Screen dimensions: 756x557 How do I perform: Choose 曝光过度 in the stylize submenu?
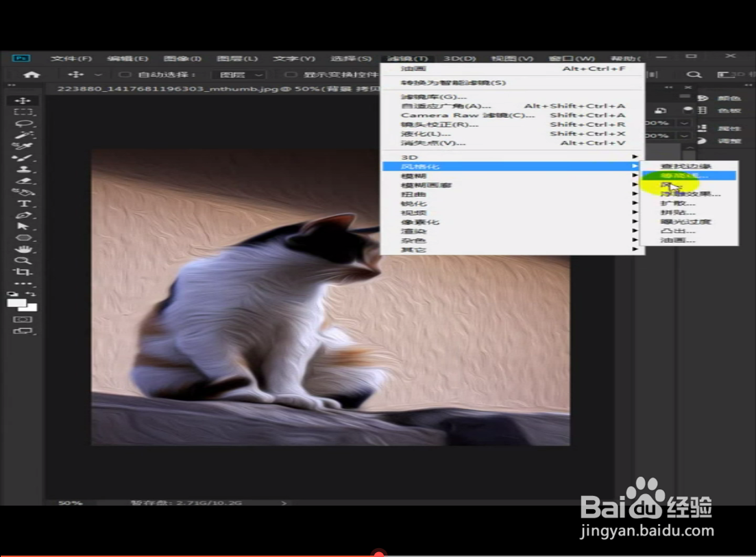pyautogui.click(x=689, y=222)
